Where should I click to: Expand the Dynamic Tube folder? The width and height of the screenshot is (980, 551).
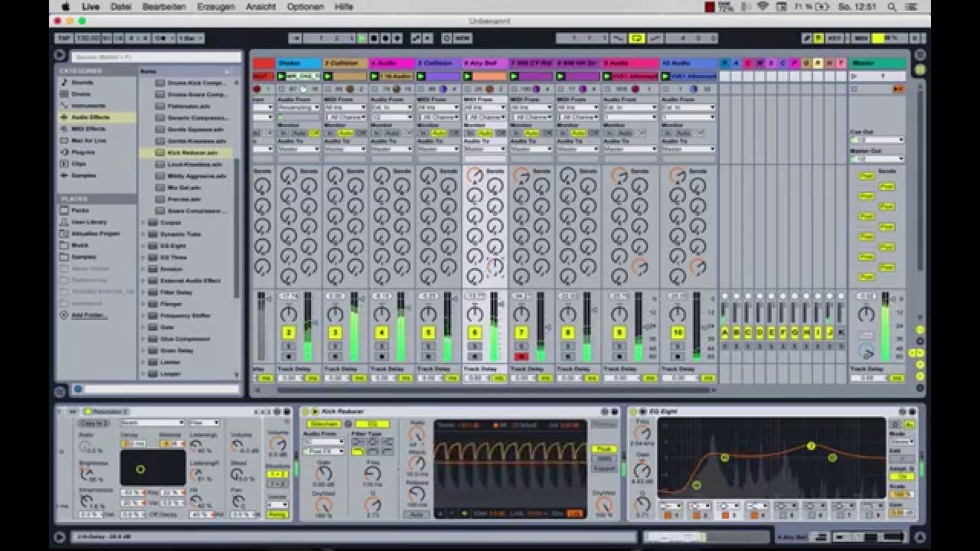pyautogui.click(x=143, y=234)
